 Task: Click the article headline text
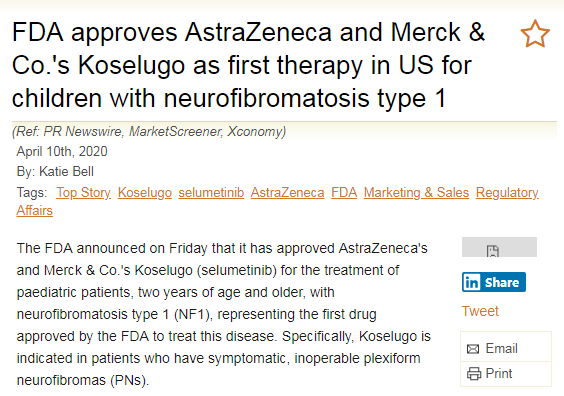(248, 65)
